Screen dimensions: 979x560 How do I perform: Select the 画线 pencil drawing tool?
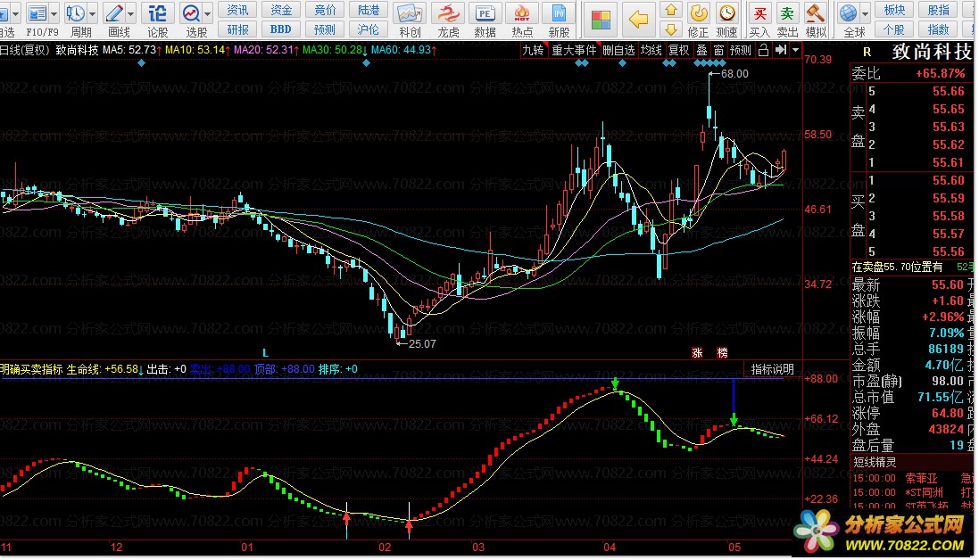tap(114, 13)
